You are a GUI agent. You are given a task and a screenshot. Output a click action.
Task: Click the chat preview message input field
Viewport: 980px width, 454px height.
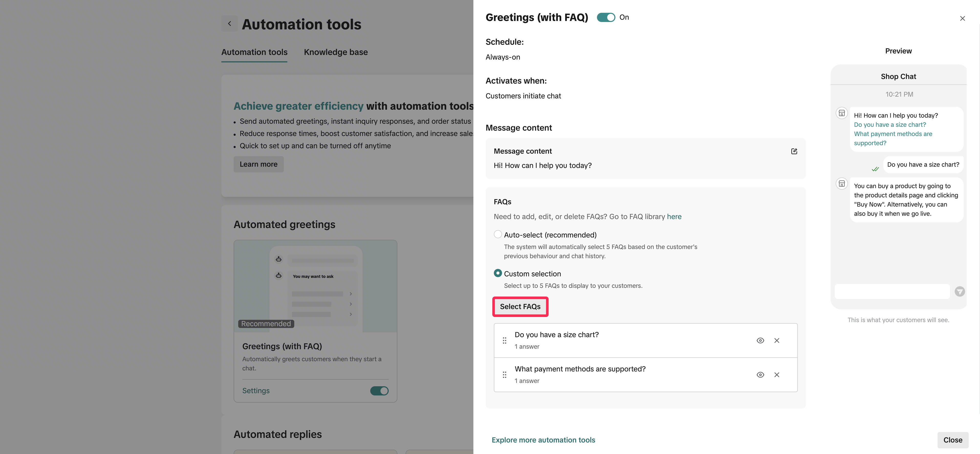point(892,291)
